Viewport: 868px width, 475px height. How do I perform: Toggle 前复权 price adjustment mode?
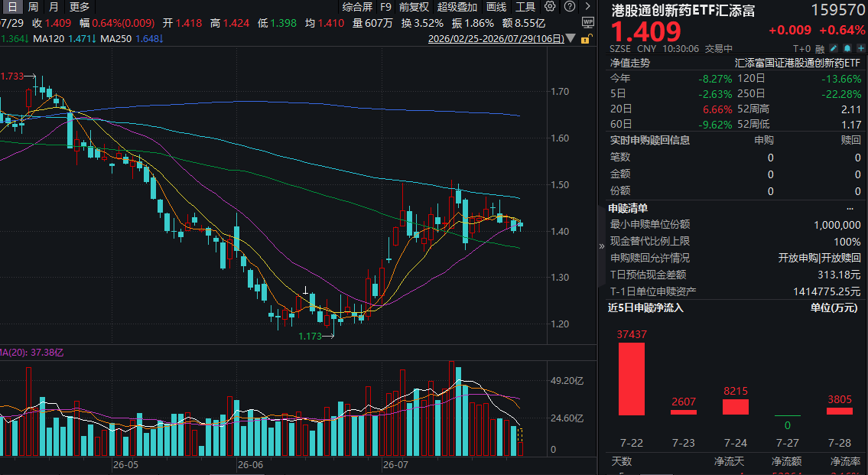coord(414,7)
